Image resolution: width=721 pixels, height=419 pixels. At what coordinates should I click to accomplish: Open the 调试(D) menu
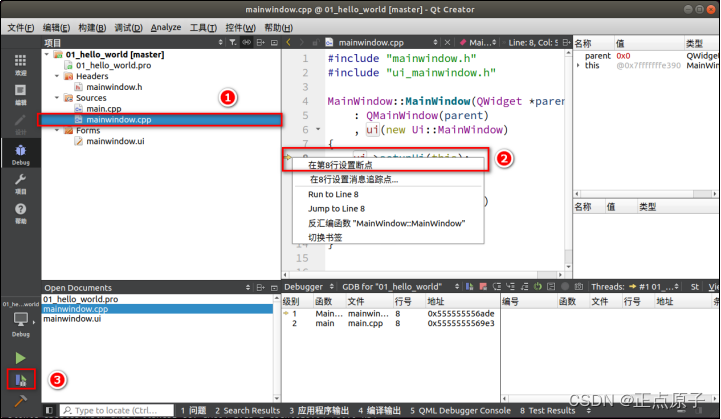[x=128, y=28]
